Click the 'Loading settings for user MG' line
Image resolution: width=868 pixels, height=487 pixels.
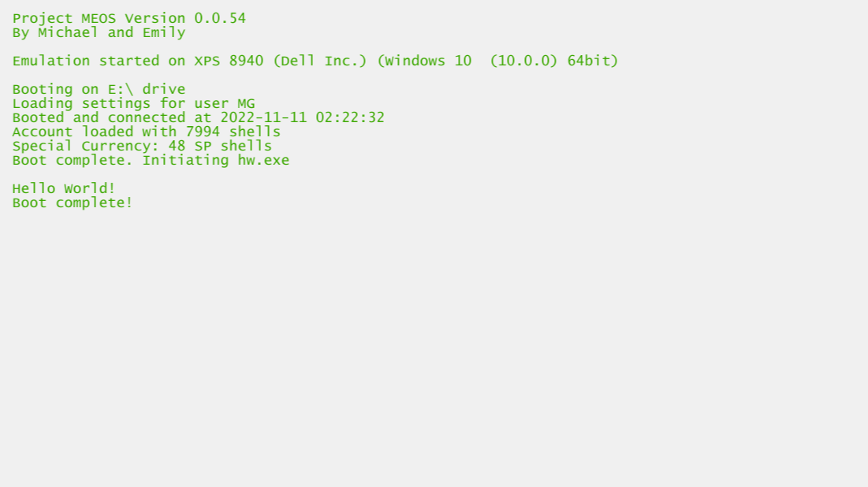point(133,103)
